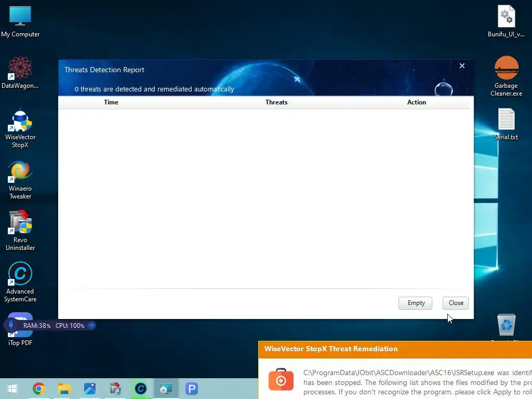
Task: Open Serial.txt desktop file
Action: click(x=506, y=124)
